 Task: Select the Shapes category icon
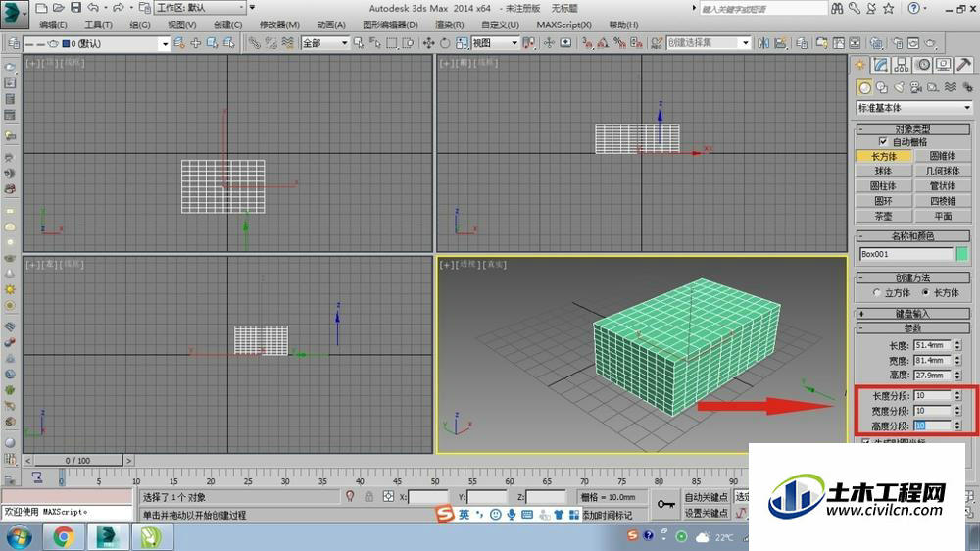(882, 87)
